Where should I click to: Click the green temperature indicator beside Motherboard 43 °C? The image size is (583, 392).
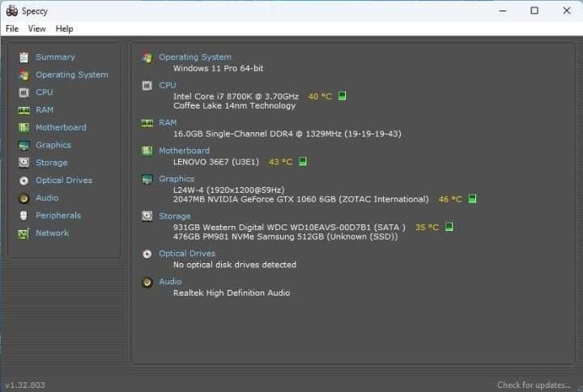pos(303,162)
